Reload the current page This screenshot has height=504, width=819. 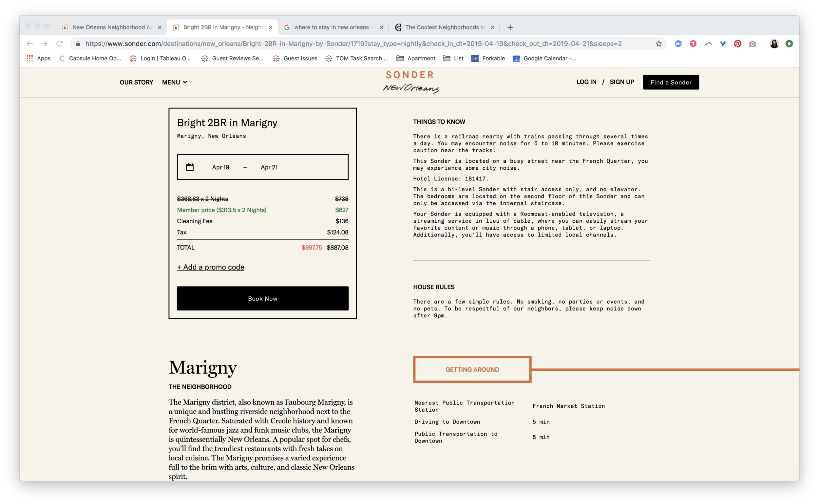(59, 44)
